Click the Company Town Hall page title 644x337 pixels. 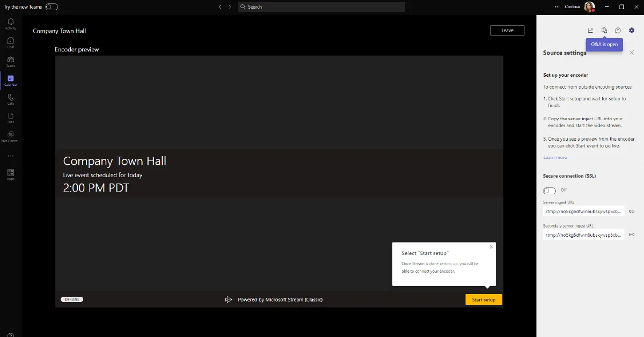(x=59, y=31)
